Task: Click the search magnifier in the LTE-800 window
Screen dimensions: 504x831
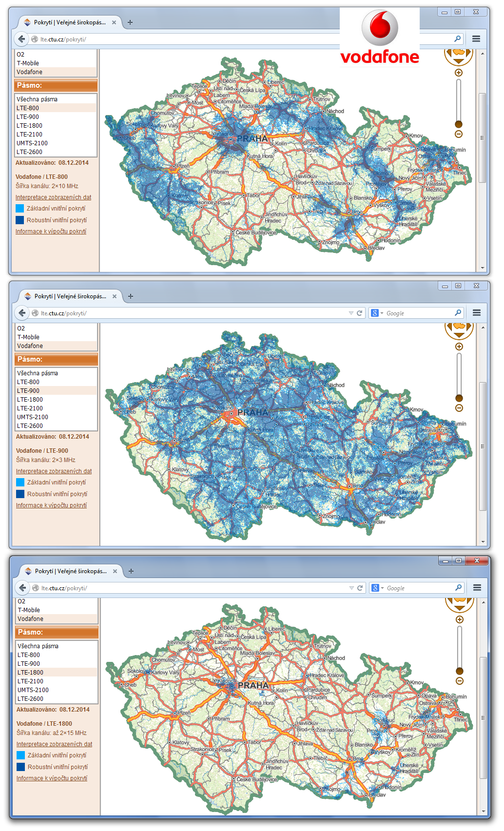Action: [x=458, y=39]
